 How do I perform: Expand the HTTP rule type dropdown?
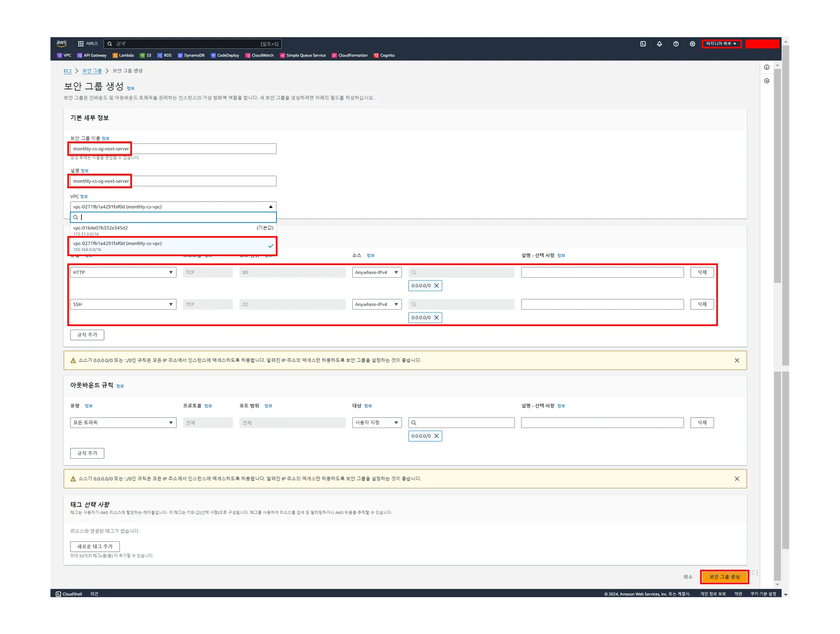point(123,272)
